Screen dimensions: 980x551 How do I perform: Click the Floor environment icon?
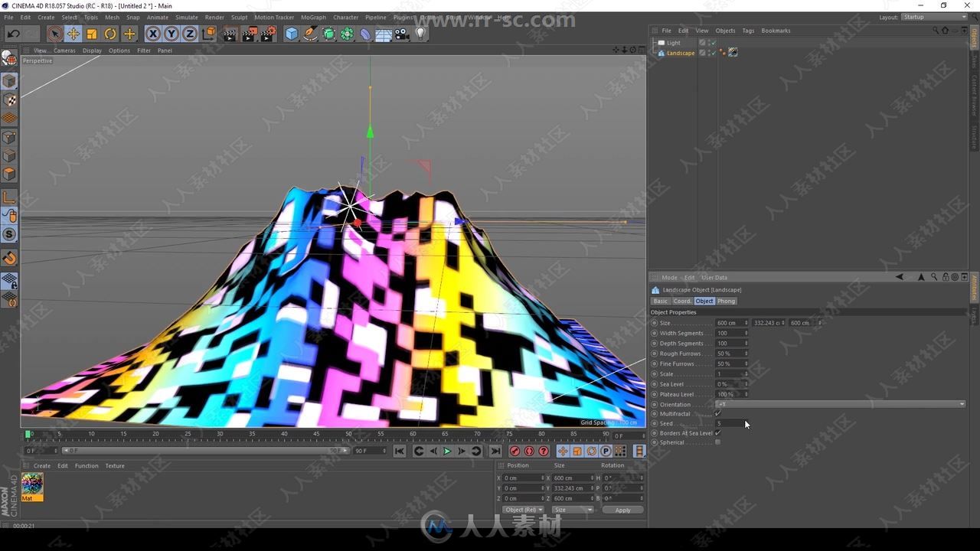[384, 34]
